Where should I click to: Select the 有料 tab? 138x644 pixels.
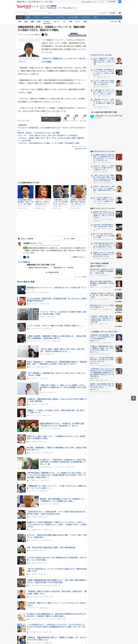pyautogui.click(x=95, y=17)
